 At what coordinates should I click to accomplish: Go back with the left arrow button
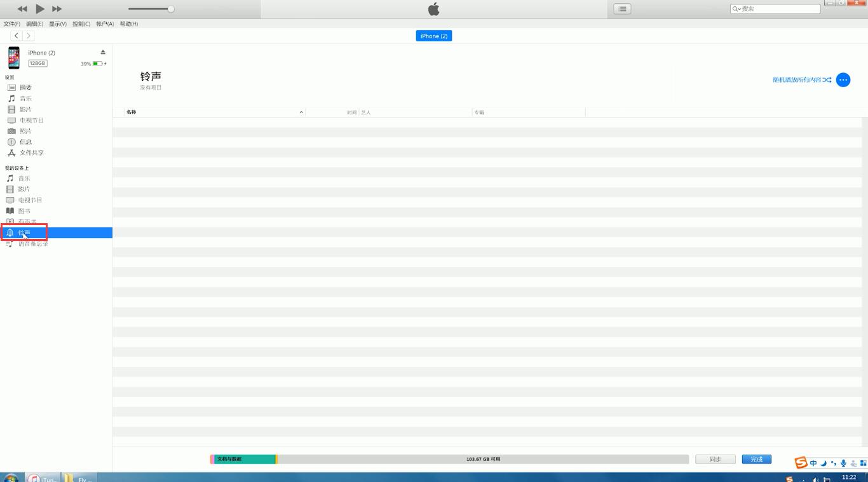pyautogui.click(x=17, y=36)
